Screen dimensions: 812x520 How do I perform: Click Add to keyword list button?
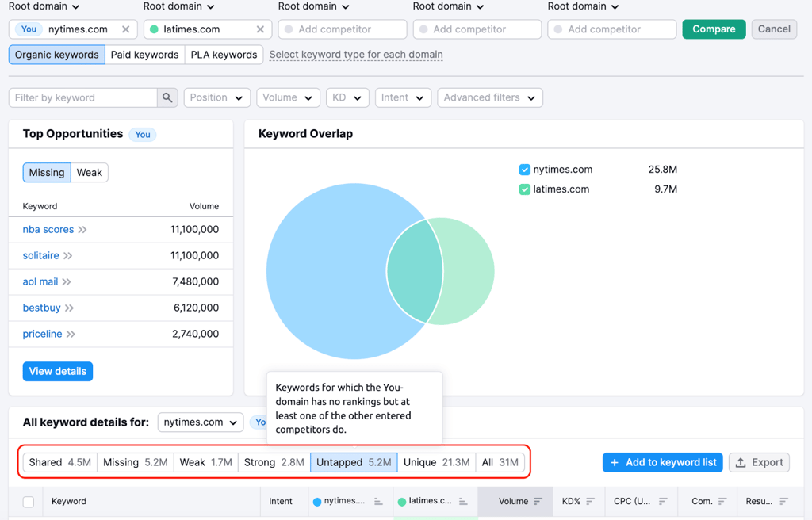point(662,462)
